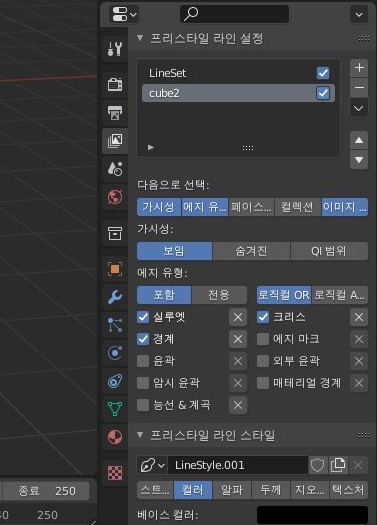Select the 로직컬 A... combination option

coord(340,295)
